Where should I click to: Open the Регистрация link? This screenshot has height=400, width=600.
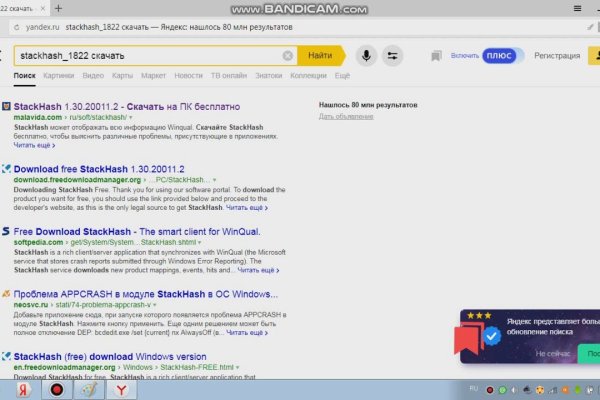(x=557, y=56)
